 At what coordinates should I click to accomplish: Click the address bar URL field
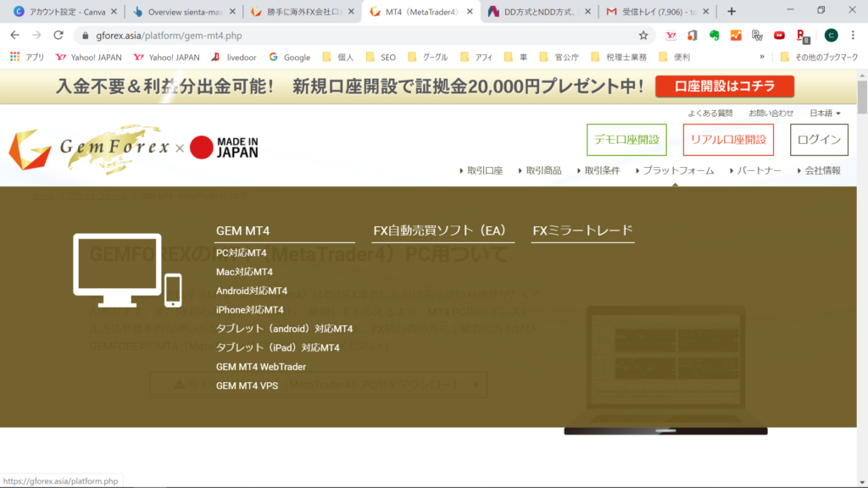click(x=356, y=36)
